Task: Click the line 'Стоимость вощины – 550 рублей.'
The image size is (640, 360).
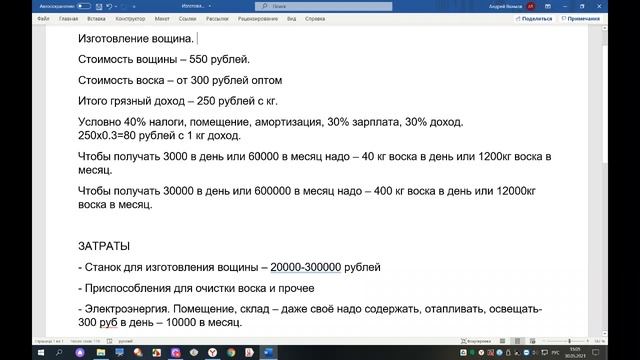Action: (x=164, y=59)
